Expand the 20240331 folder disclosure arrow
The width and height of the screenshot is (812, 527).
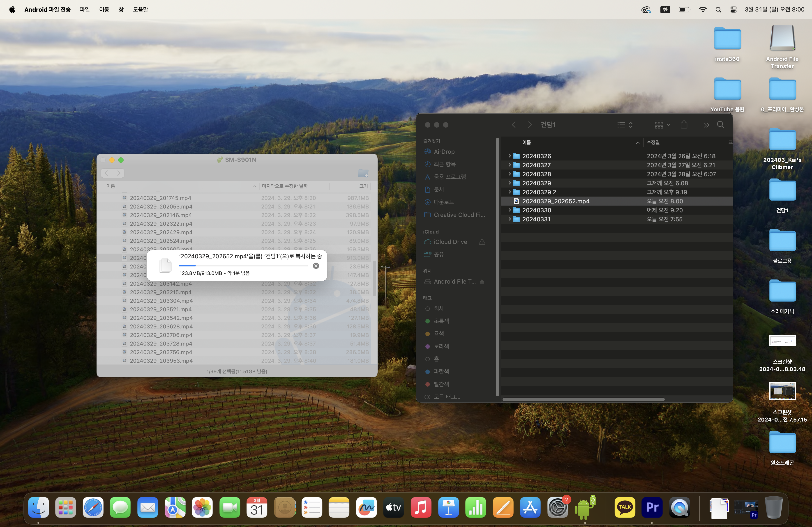pyautogui.click(x=509, y=219)
